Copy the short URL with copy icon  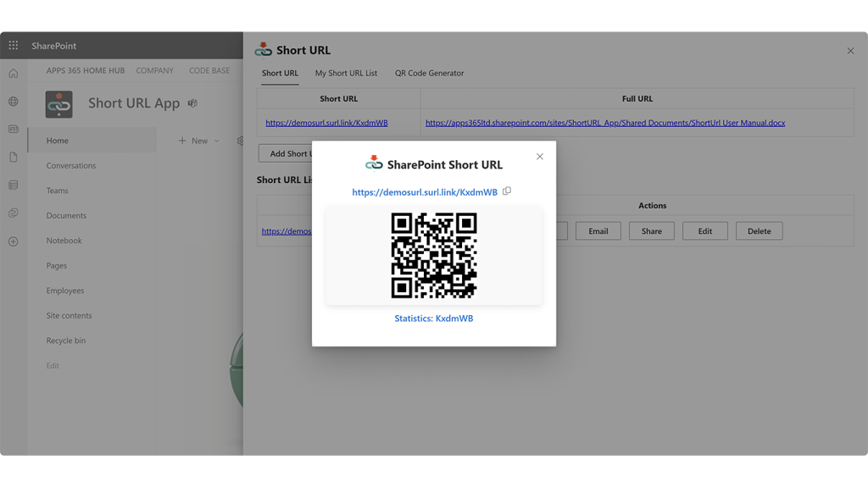pyautogui.click(x=507, y=191)
